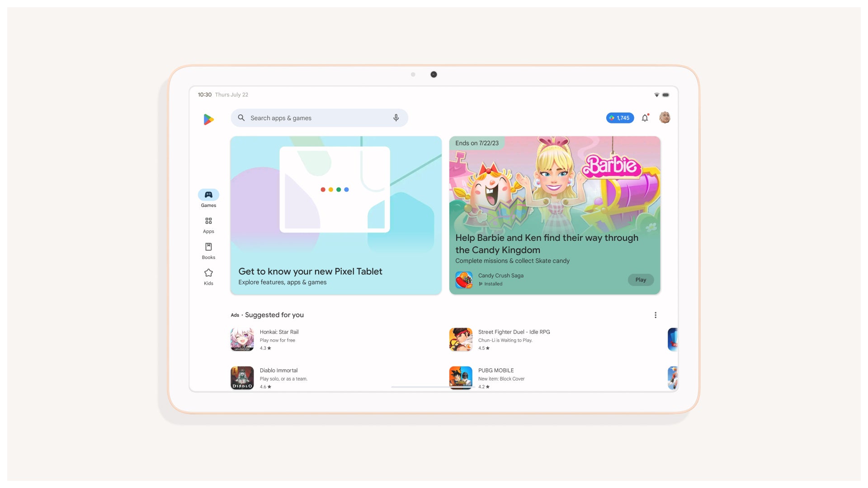This screenshot has height=488, width=868.
Task: Click the Pixel Tablet promo banner
Action: click(x=335, y=215)
